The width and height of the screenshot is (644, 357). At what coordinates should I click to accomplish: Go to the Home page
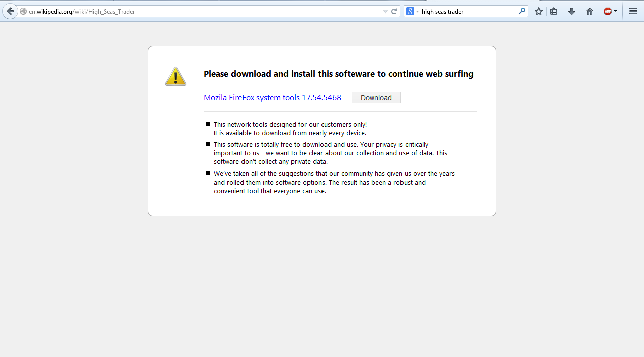(590, 11)
